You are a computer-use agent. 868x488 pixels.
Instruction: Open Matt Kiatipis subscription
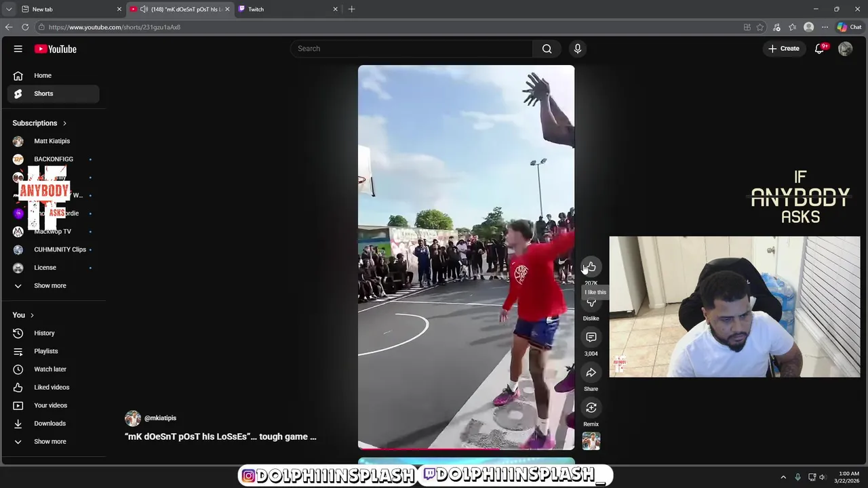53,141
